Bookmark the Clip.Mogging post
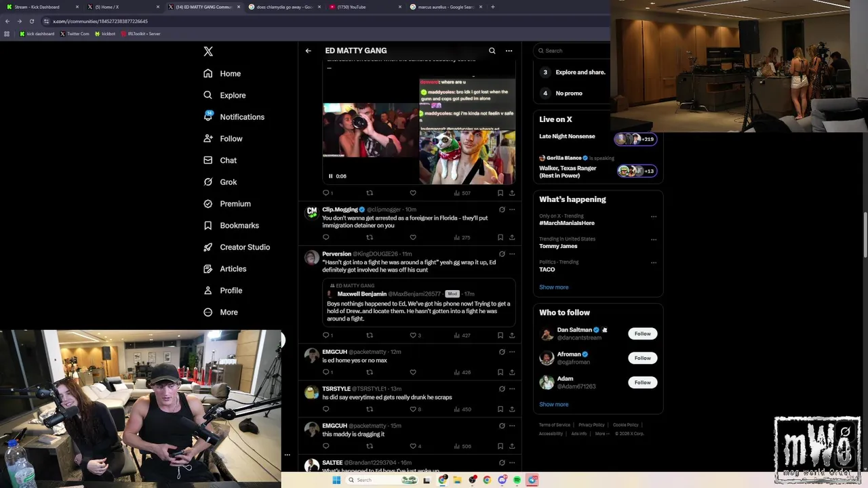The width and height of the screenshot is (868, 488). point(500,237)
